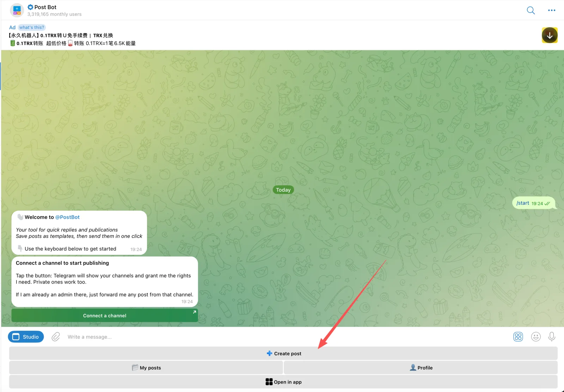
Task: Open the Studio menu button
Action: [x=26, y=337]
